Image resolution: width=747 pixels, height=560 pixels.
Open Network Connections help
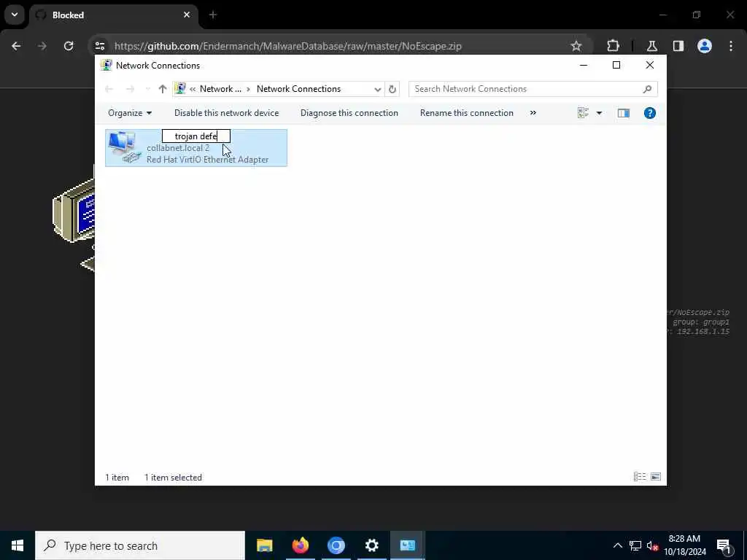click(650, 113)
